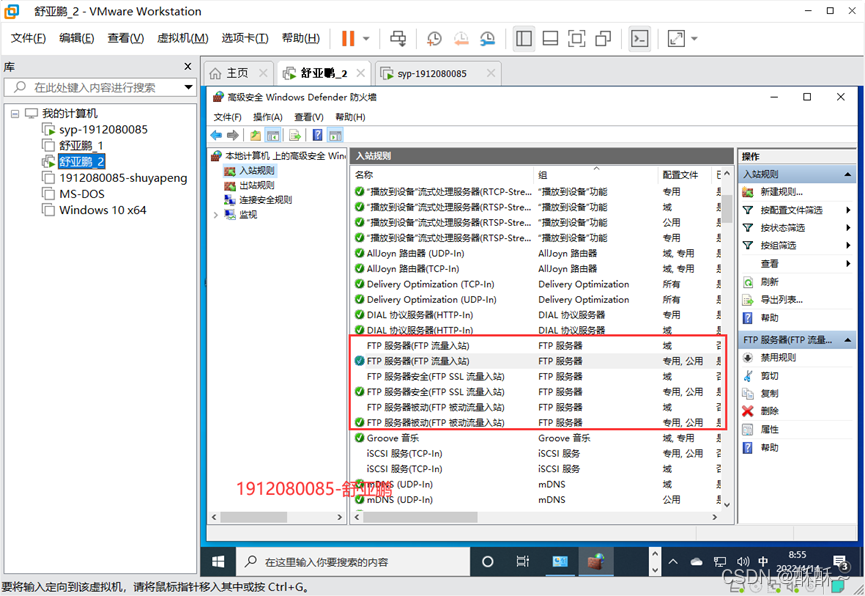
Task: Click firewall help toolbar icon
Action: point(318,135)
